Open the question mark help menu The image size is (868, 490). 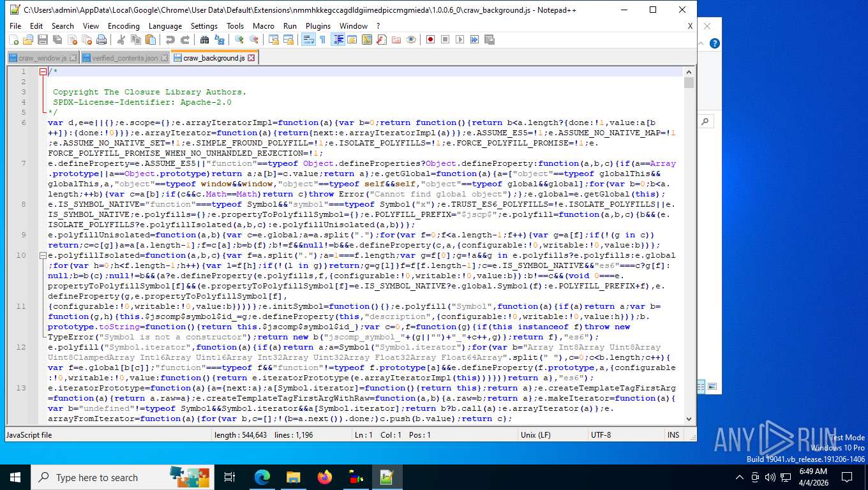[x=378, y=26]
